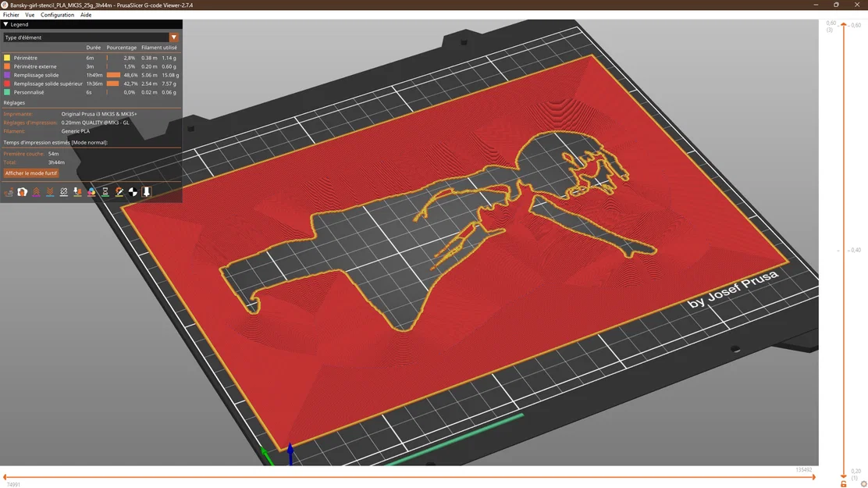
Task: Click the 1h36m duration value
Action: pyautogui.click(x=94, y=84)
